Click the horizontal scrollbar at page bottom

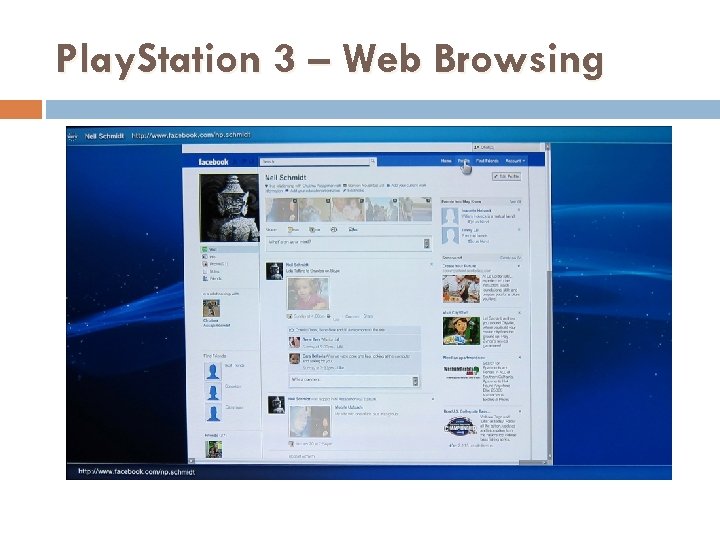point(367,461)
